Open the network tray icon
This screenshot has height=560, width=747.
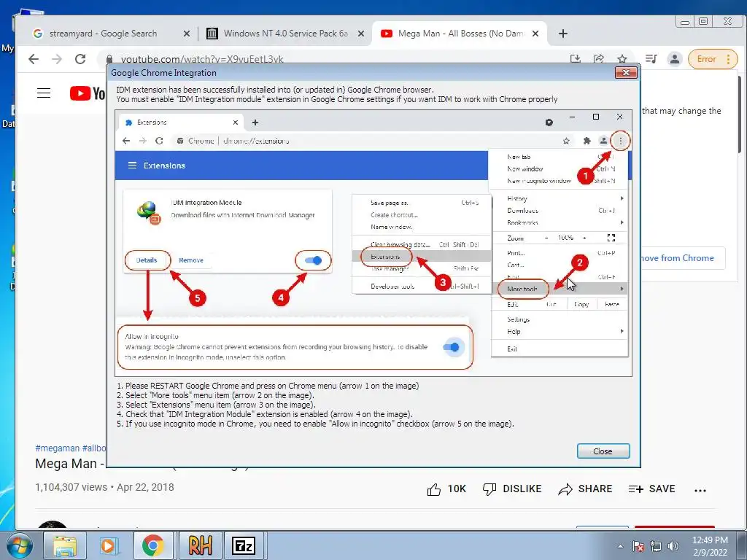[656, 546]
